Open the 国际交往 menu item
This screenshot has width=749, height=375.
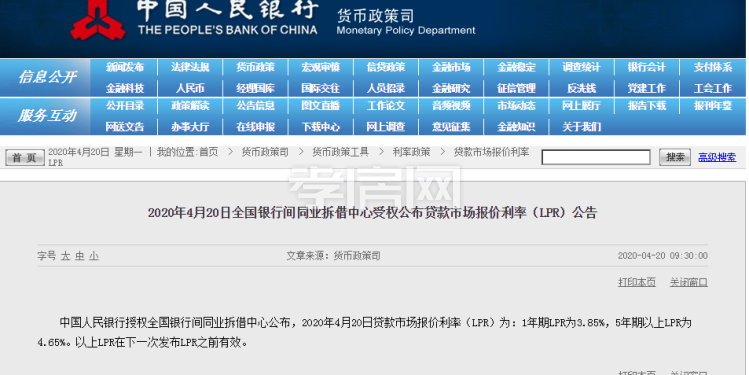tap(321, 88)
